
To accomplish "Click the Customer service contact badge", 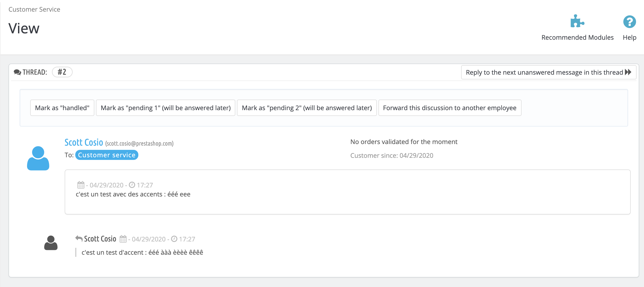I will tap(107, 155).
